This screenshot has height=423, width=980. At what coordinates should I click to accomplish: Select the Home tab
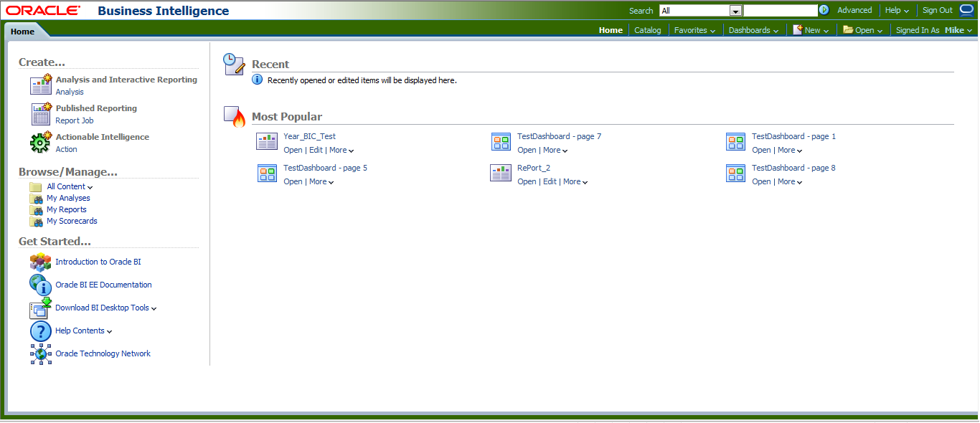tap(22, 32)
